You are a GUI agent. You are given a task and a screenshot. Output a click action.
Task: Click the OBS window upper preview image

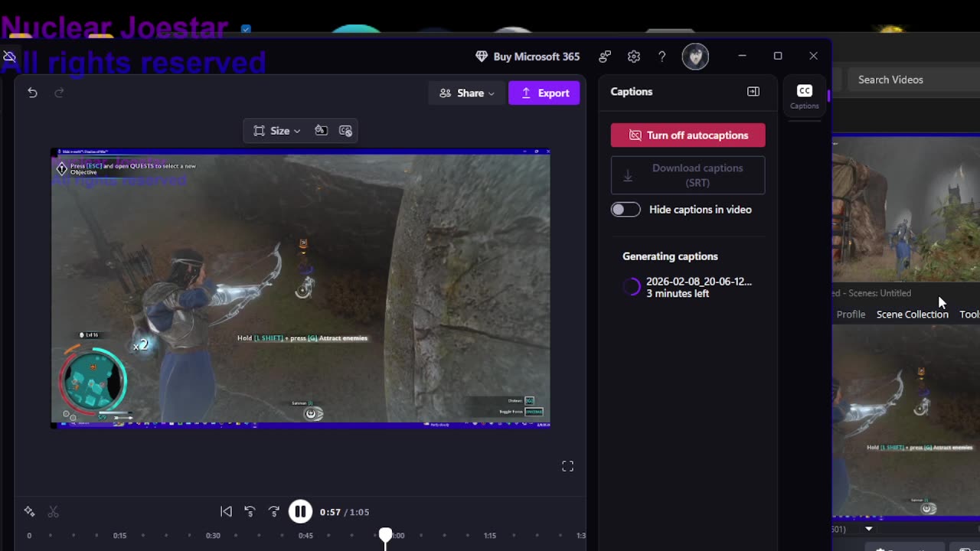click(x=906, y=208)
